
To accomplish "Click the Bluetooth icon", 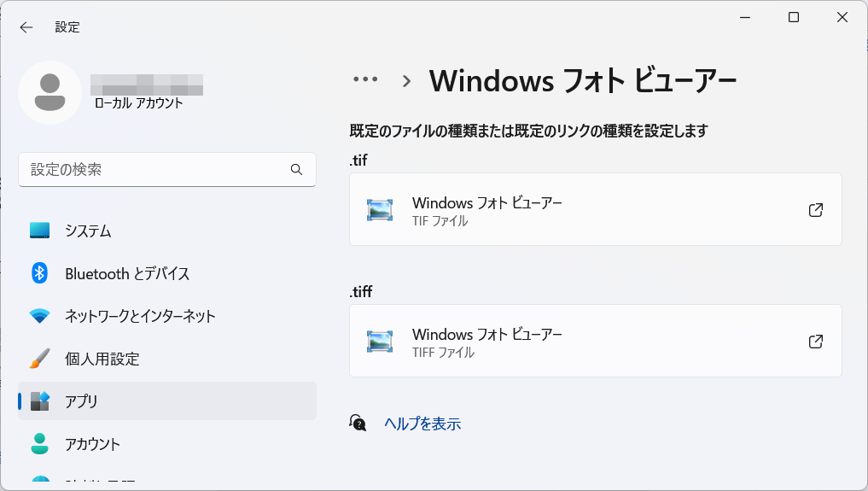I will [39, 273].
